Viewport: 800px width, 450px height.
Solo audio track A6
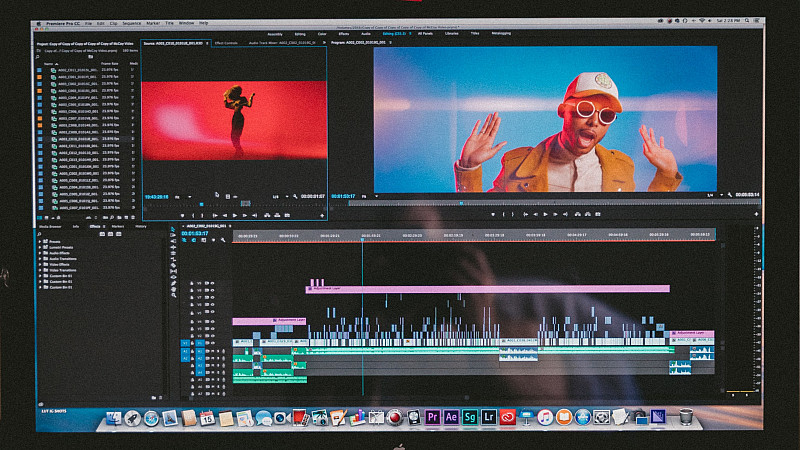click(x=218, y=387)
